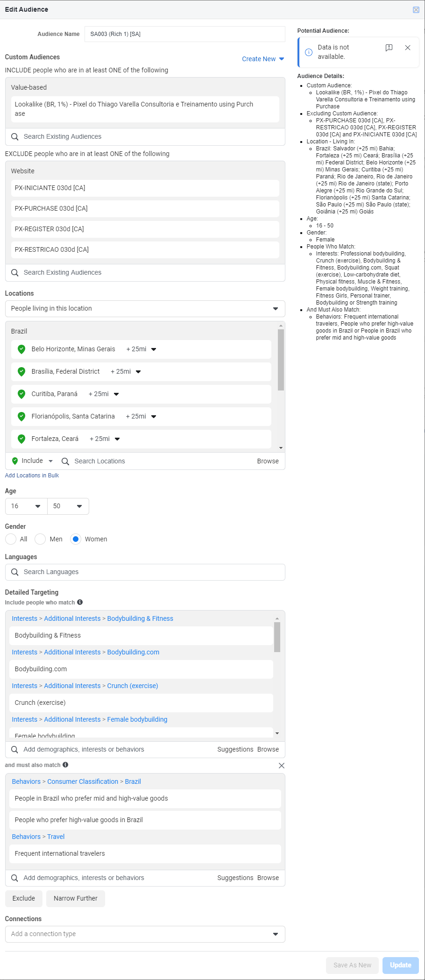The image size is (425, 980).
Task: Click the Narrow Further button
Action: point(76,898)
